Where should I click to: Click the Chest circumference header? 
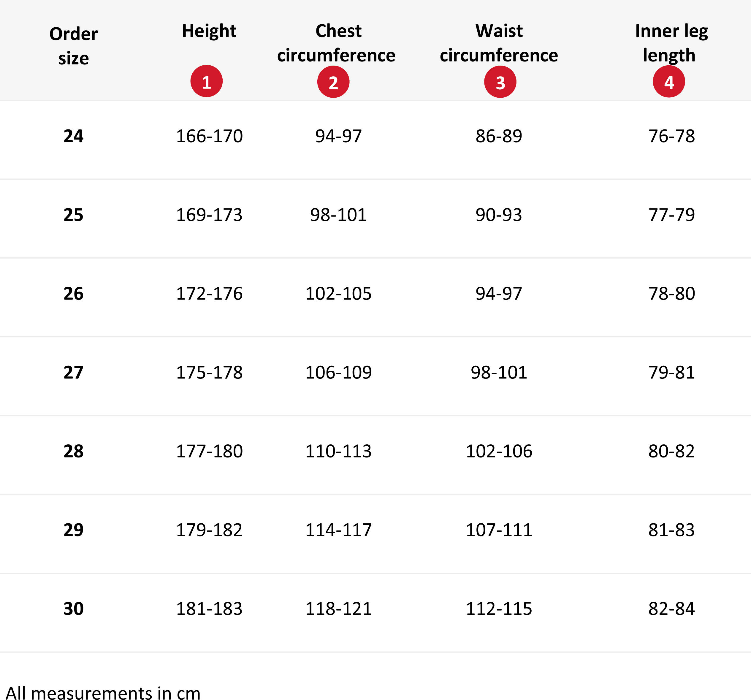[x=336, y=43]
